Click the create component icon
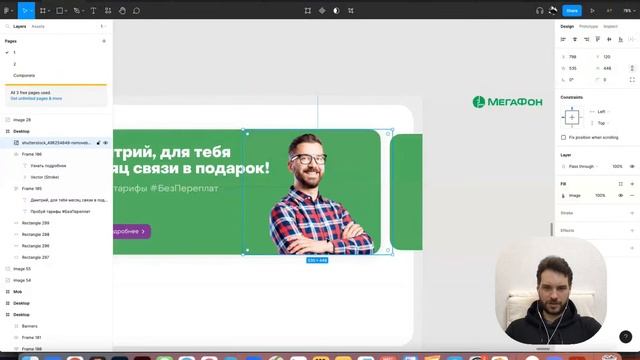The width and height of the screenshot is (640, 360). point(322,11)
